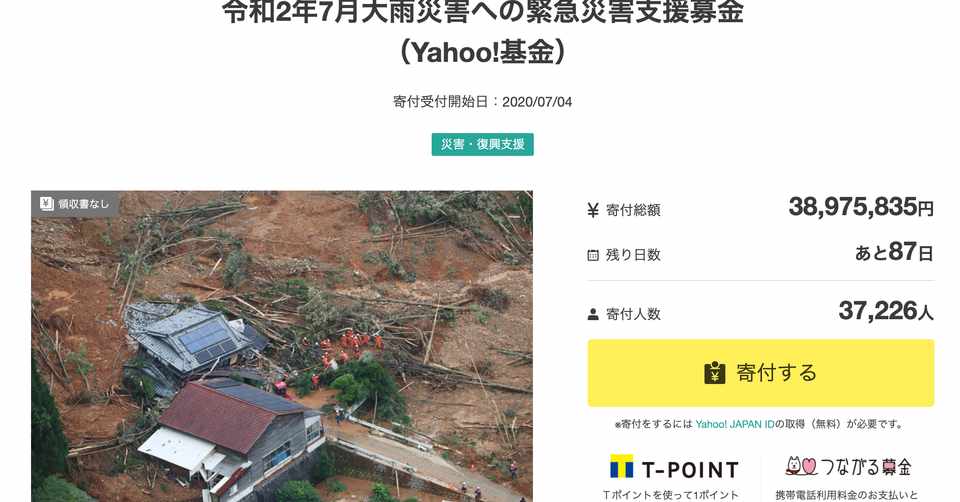Viewport: 960px width, 502px height.
Task: Click the calendar icon beside 残り日数
Action: pos(593,255)
